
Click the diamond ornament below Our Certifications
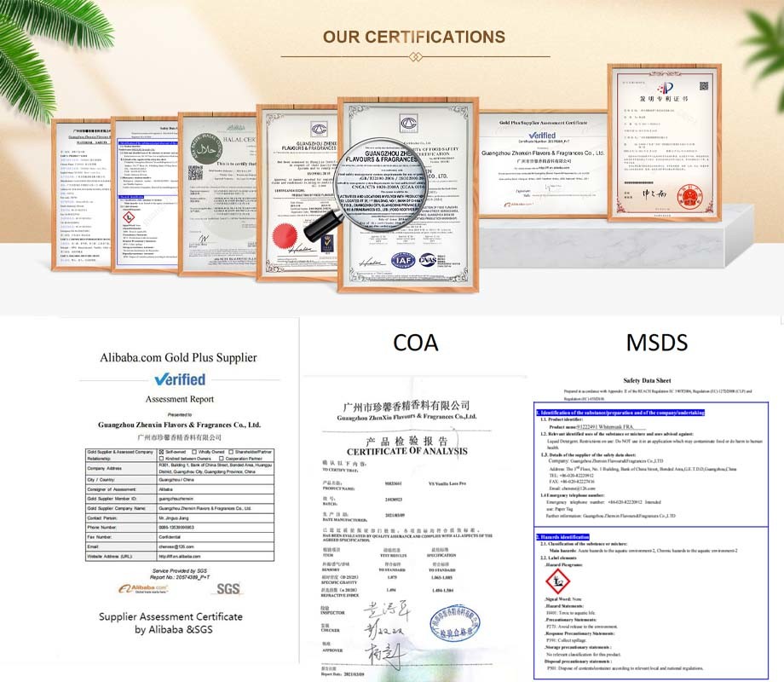(415, 56)
